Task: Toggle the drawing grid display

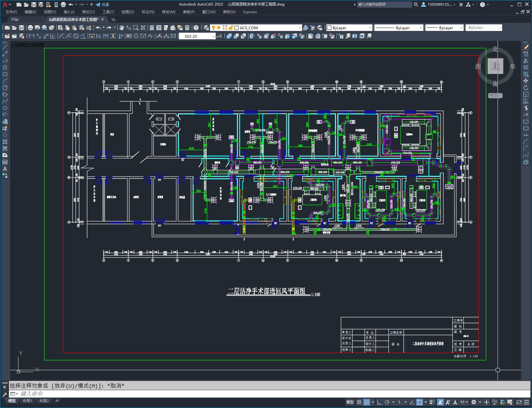Action: coord(359,402)
